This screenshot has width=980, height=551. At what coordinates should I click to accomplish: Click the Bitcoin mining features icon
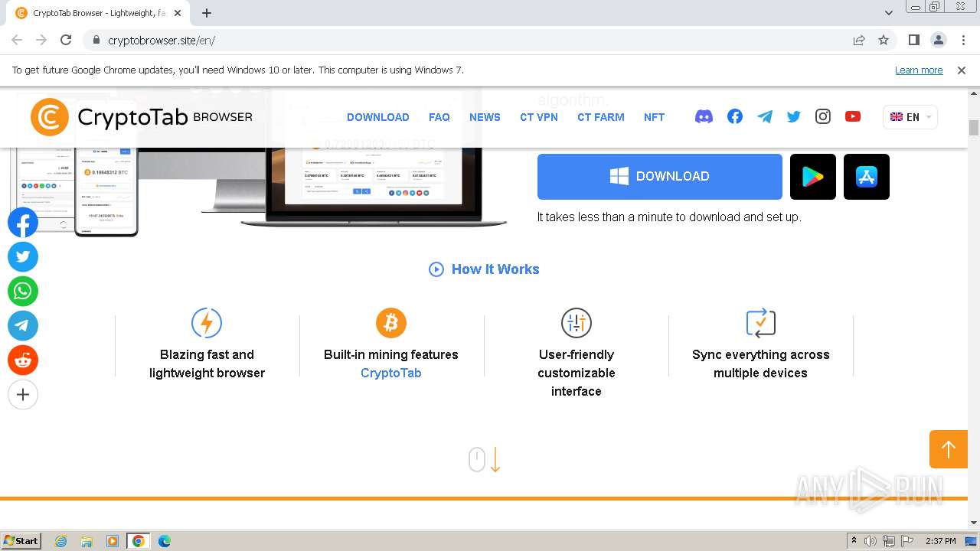coord(391,323)
